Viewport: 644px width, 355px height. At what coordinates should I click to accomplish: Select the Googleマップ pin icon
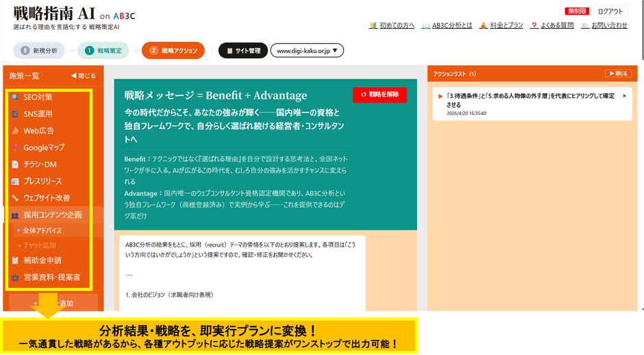click(x=15, y=147)
